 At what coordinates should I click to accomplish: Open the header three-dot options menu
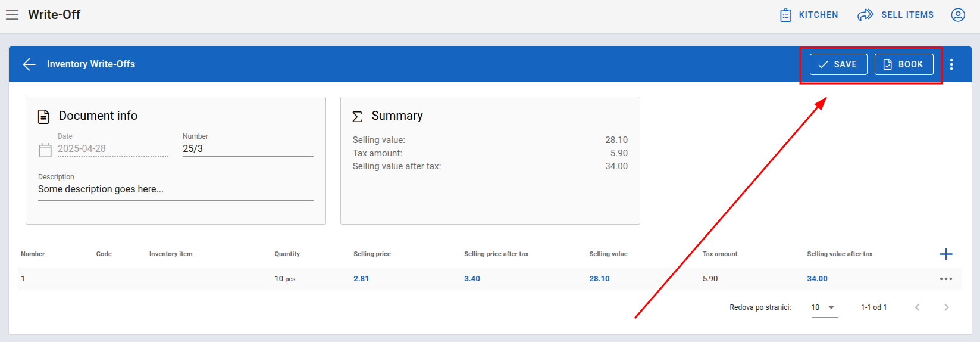[951, 64]
